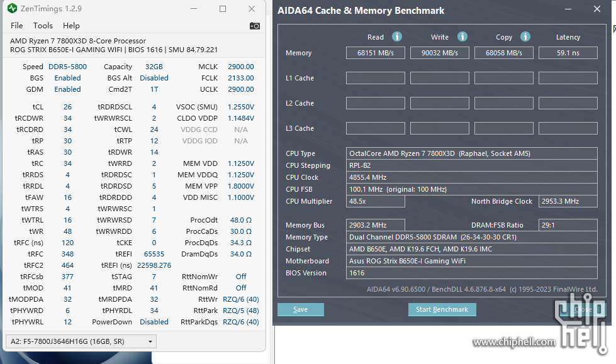Close the ZenTimings window

click(x=252, y=9)
